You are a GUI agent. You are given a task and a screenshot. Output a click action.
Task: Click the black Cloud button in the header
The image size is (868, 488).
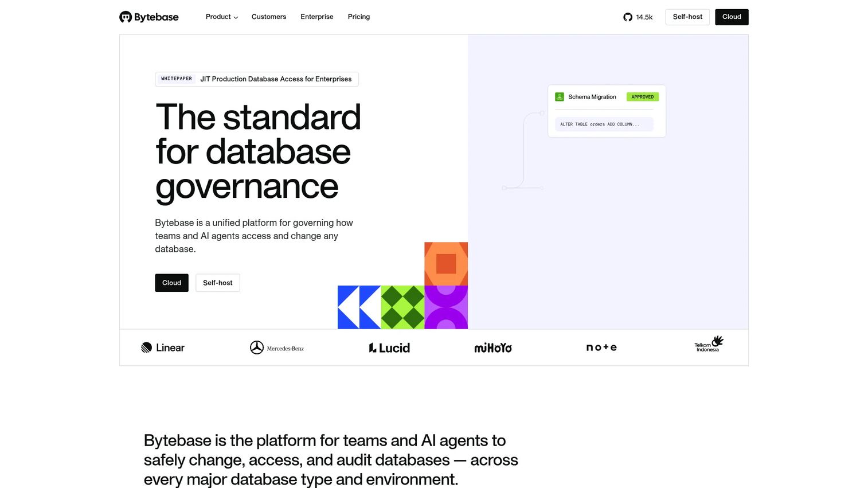coord(732,17)
